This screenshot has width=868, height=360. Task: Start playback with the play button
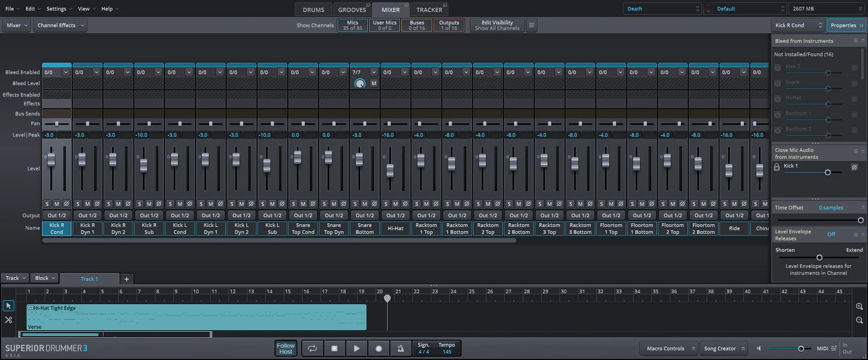point(356,348)
